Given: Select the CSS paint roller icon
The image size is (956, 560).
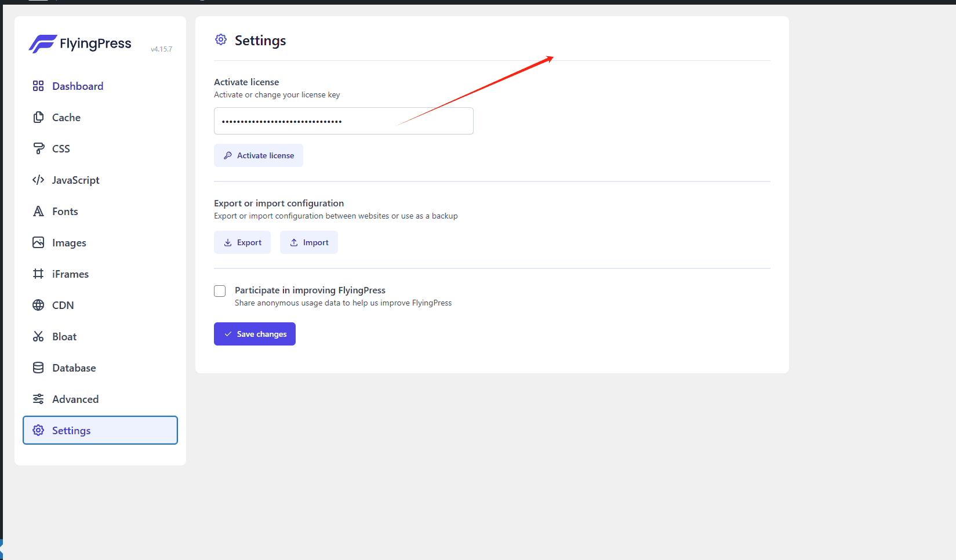Looking at the screenshot, I should [38, 148].
